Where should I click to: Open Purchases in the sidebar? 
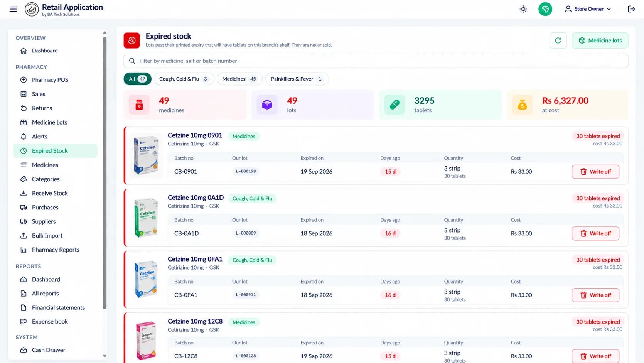(x=55, y=208)
